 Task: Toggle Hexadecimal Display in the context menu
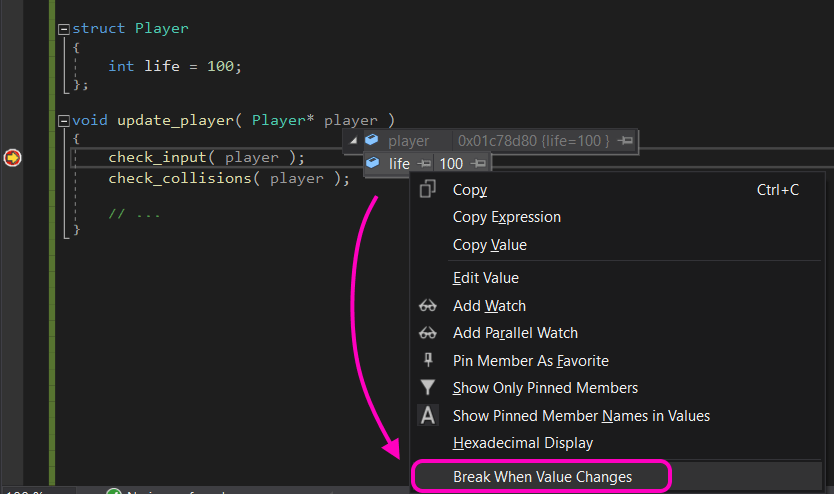[522, 442]
